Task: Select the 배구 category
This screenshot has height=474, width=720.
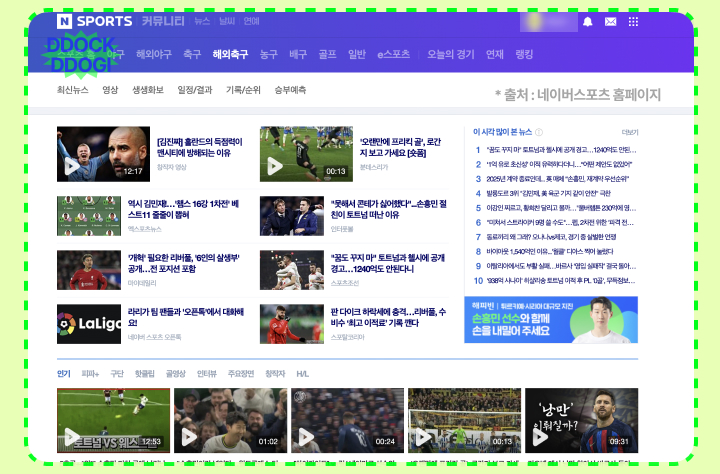Action: (298, 54)
